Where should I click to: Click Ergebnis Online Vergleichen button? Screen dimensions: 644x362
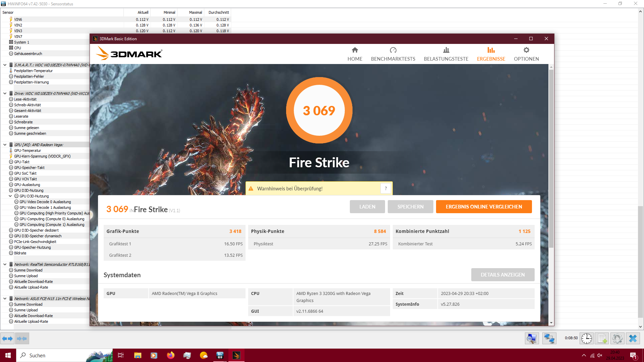[x=483, y=207]
